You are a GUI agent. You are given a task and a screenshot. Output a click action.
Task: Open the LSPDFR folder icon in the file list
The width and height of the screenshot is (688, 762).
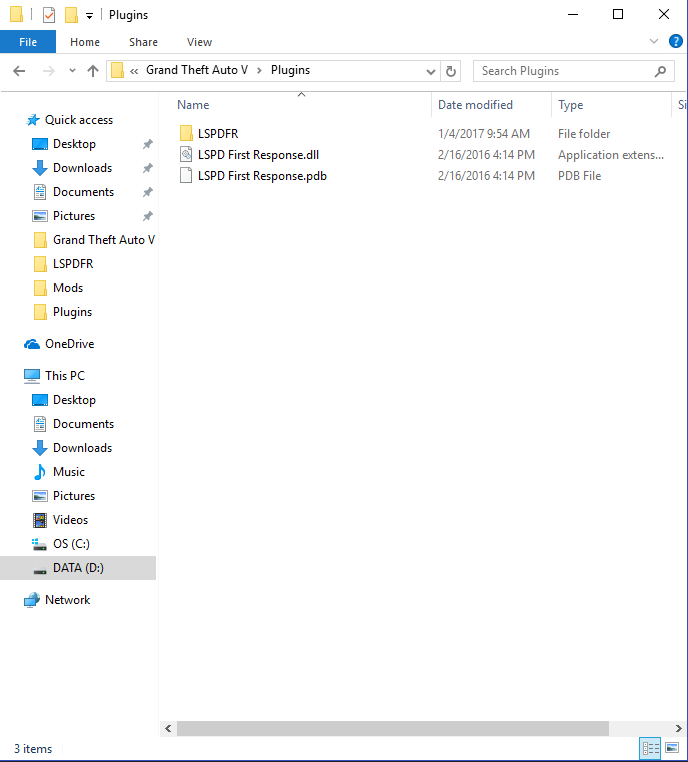point(186,134)
